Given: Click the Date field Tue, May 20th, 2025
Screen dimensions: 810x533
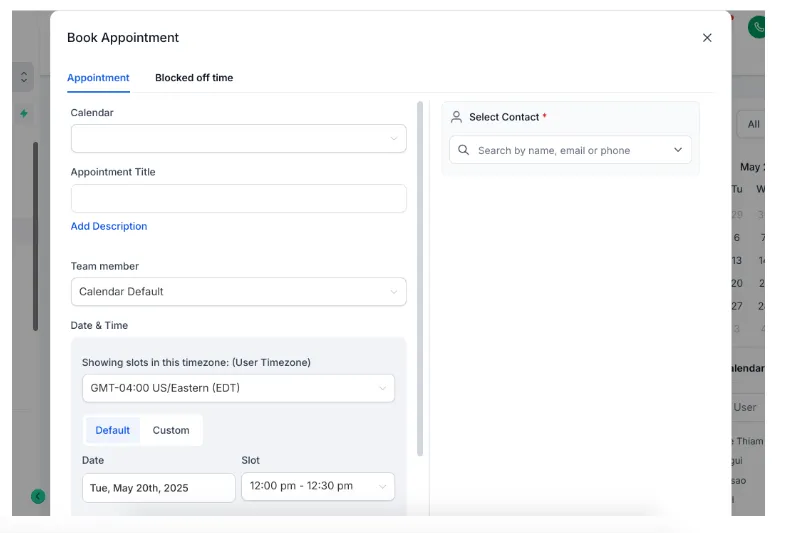Looking at the screenshot, I should (x=159, y=488).
